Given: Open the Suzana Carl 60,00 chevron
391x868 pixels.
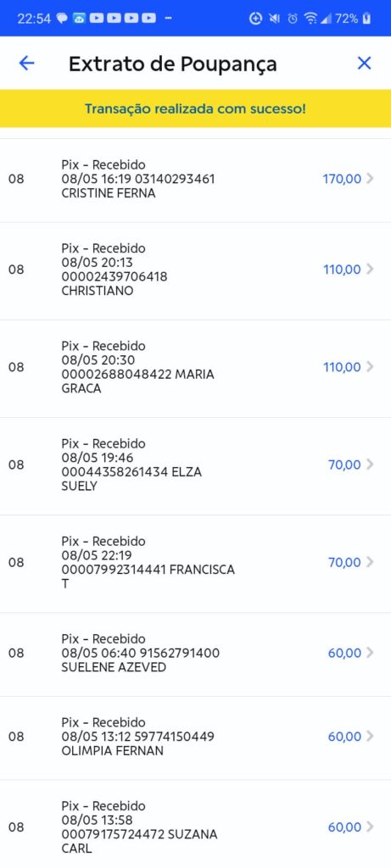Looking at the screenshot, I should point(371,827).
